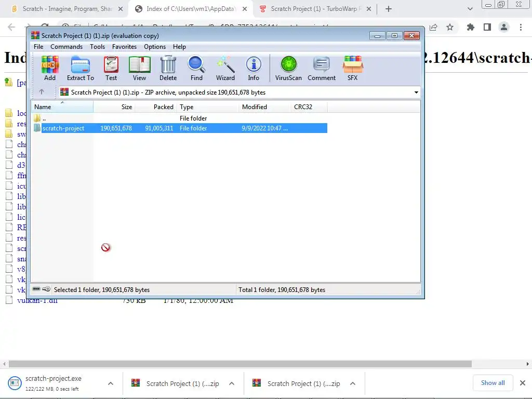The width and height of the screenshot is (532, 399).
Task: Open the Options menu
Action: point(155,46)
